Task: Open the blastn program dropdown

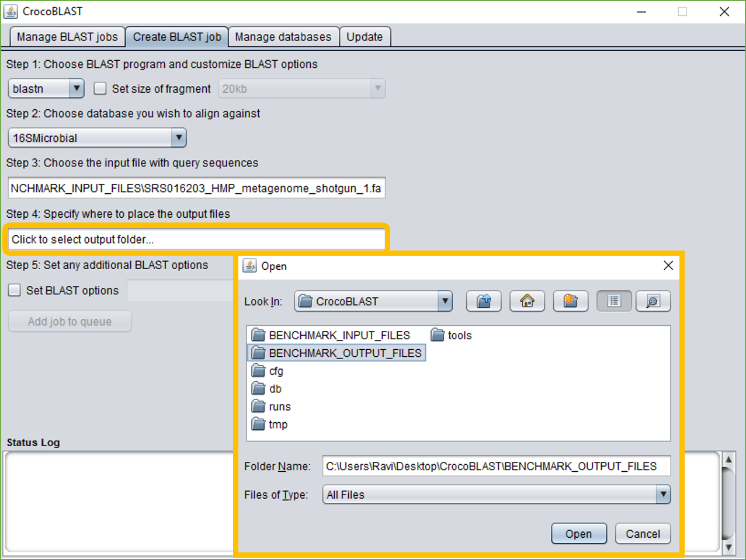Action: 46,89
